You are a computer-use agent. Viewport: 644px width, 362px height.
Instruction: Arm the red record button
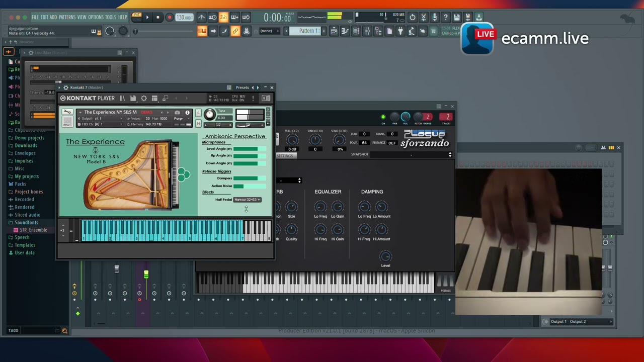click(169, 17)
